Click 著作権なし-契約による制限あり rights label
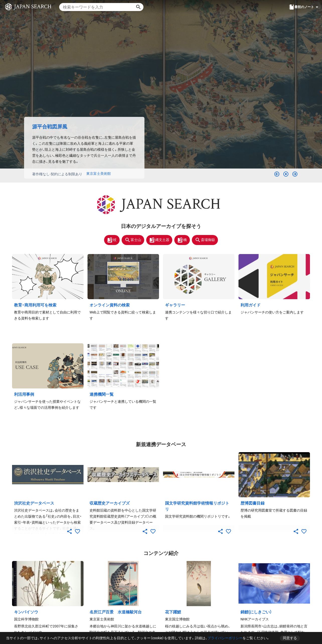322x644 pixels. point(57,174)
